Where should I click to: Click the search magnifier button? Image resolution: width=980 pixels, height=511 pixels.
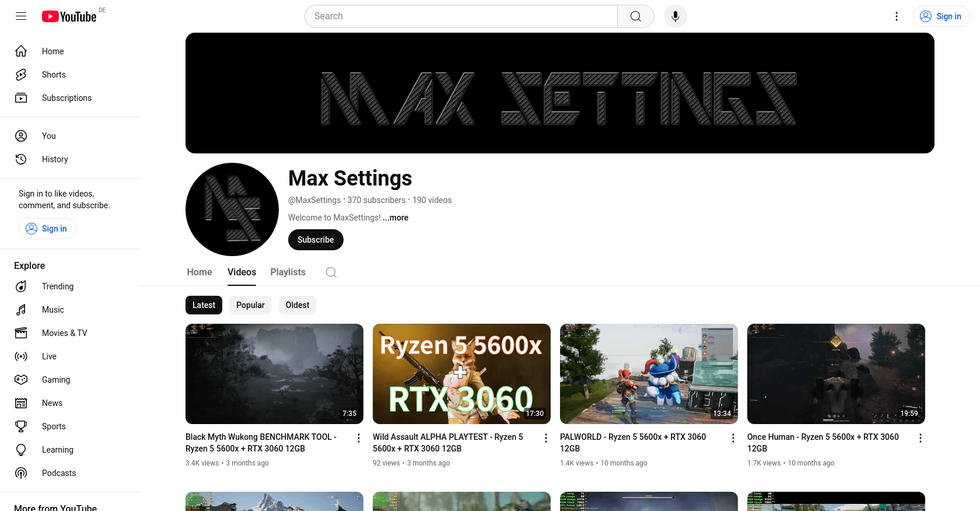(636, 16)
